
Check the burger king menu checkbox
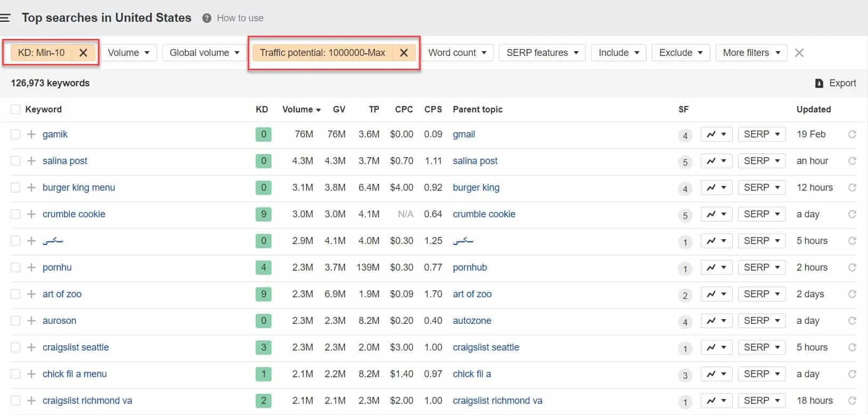coord(15,188)
